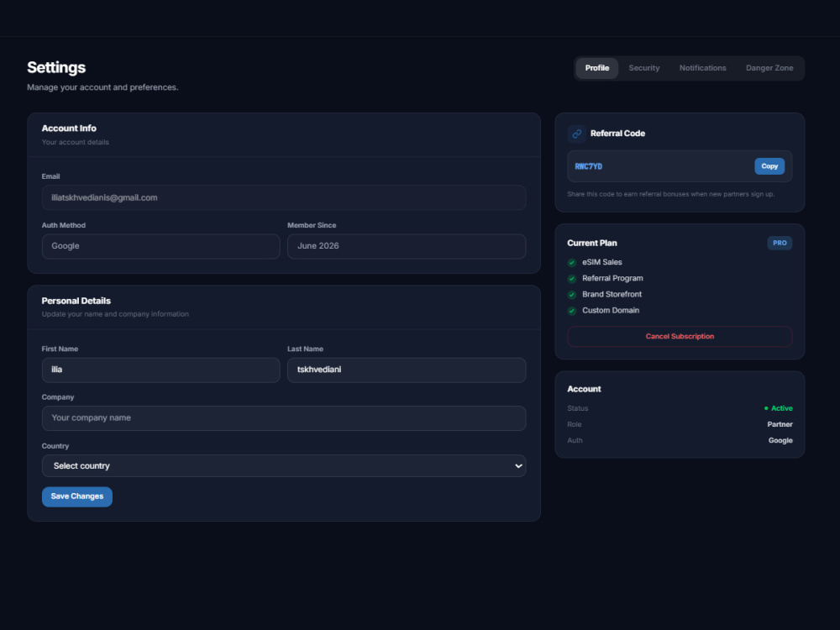The image size is (840, 630).
Task: Click the Referral Program feature text
Action: tap(613, 279)
